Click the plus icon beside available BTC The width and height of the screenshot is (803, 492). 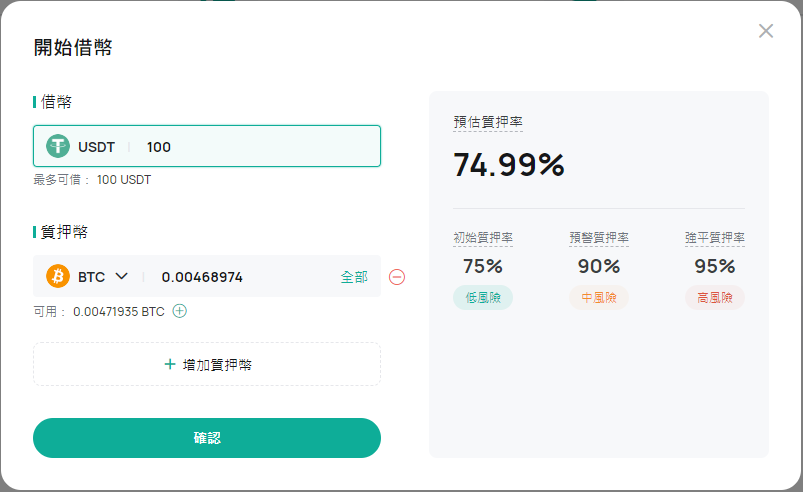179,311
